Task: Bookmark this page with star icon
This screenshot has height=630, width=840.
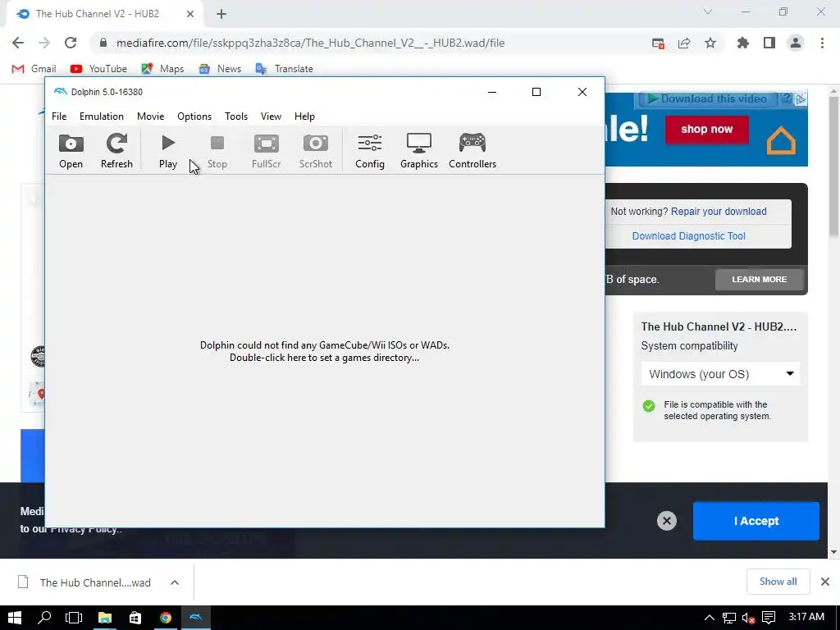Action: point(710,43)
